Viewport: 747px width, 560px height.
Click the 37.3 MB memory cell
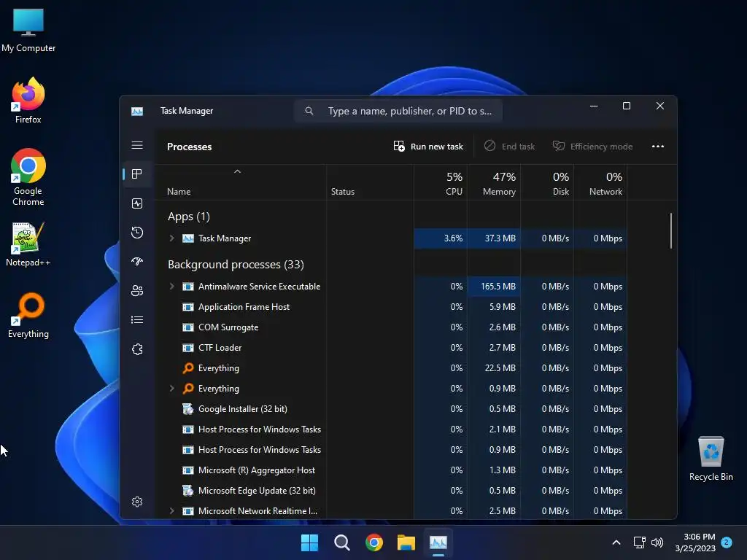coord(494,238)
